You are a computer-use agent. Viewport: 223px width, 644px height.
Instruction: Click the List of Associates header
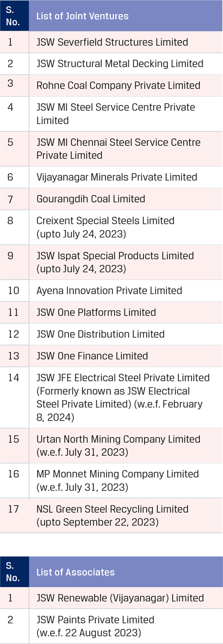coord(75,572)
